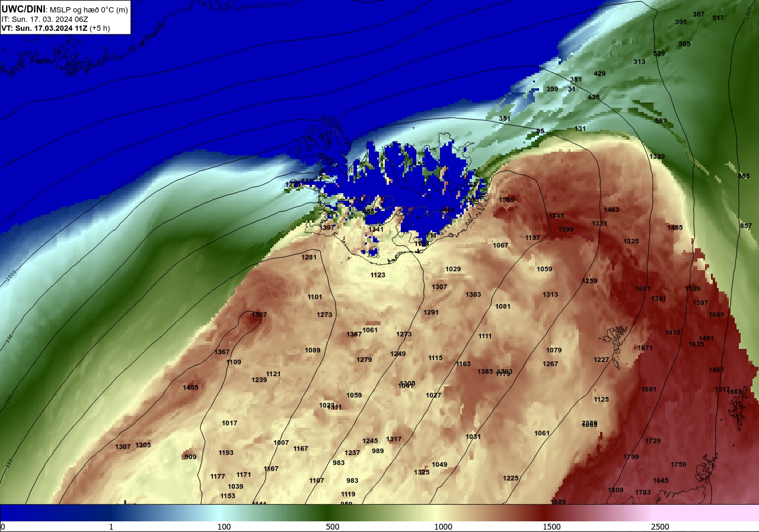Click the map value 1729
Viewport: 759px width, 532px height.
(653, 441)
